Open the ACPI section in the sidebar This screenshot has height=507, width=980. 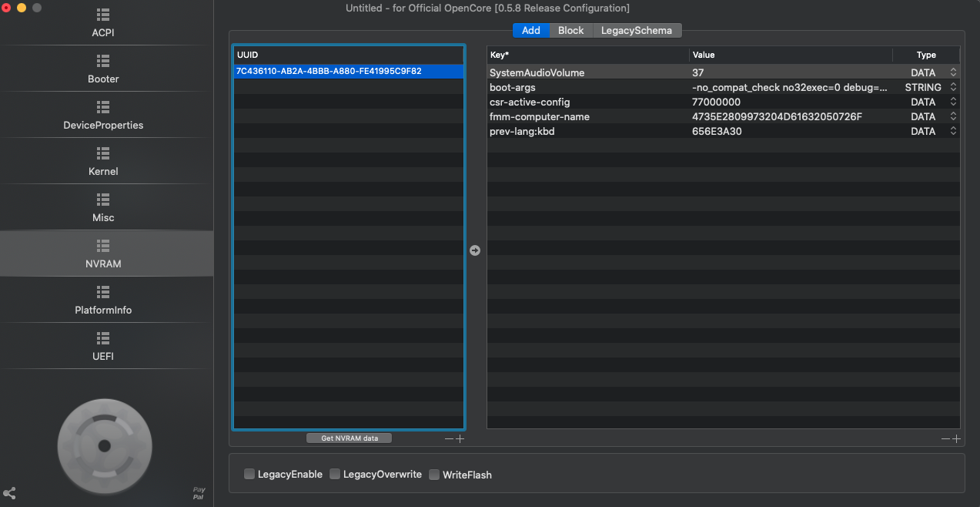click(103, 23)
